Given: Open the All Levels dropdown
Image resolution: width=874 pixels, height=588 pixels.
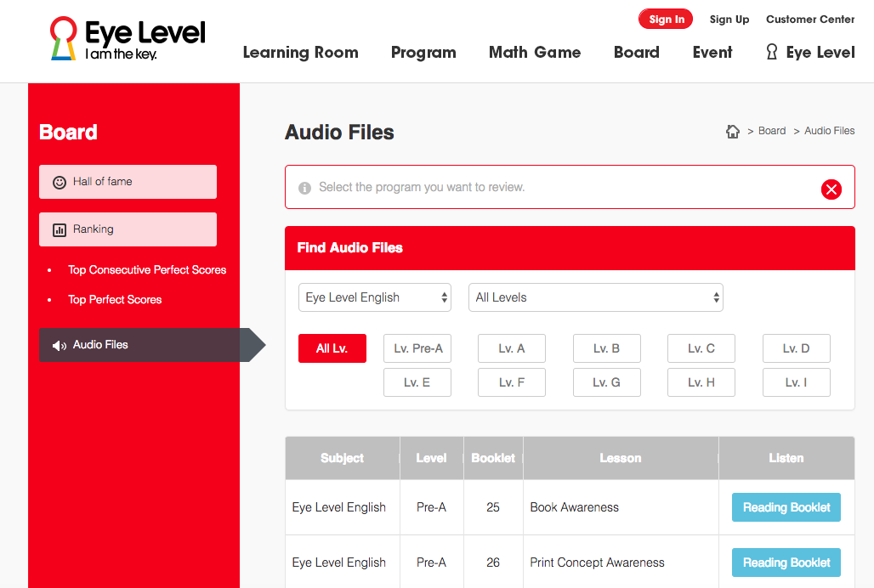Looking at the screenshot, I should [x=596, y=297].
